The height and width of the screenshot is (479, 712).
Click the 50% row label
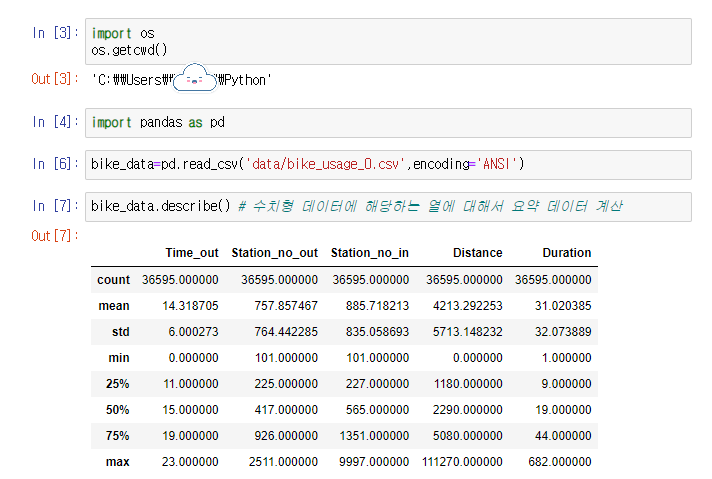pos(118,410)
